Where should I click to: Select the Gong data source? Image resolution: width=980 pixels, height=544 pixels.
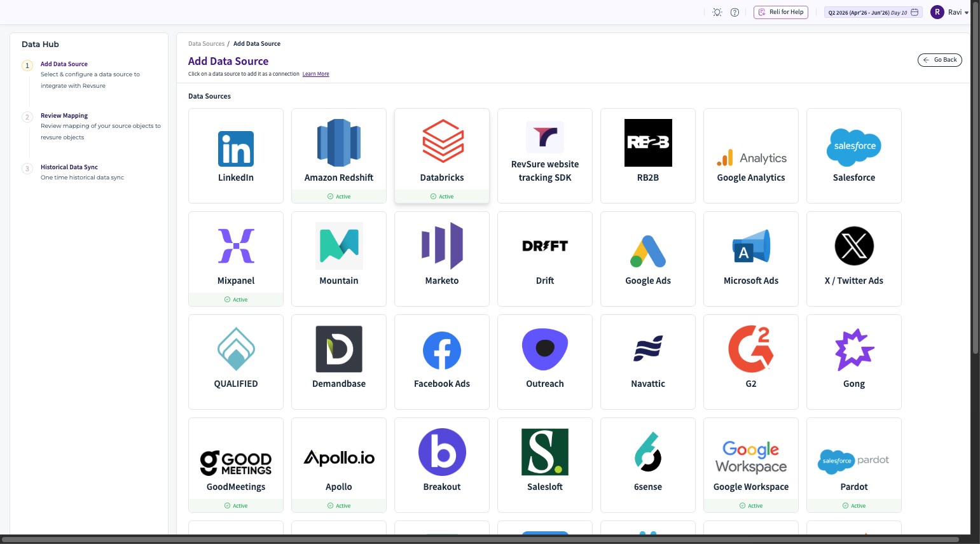pyautogui.click(x=854, y=362)
